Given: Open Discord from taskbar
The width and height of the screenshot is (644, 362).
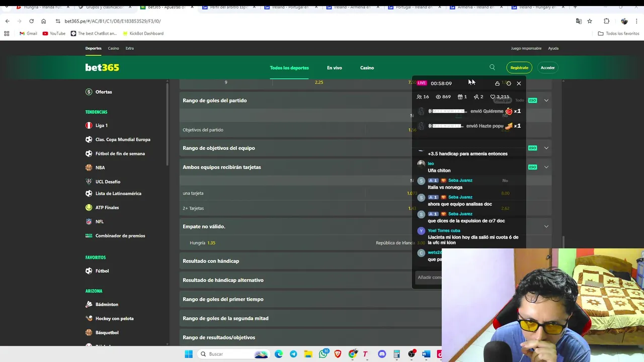Looking at the screenshot, I should click(x=382, y=354).
